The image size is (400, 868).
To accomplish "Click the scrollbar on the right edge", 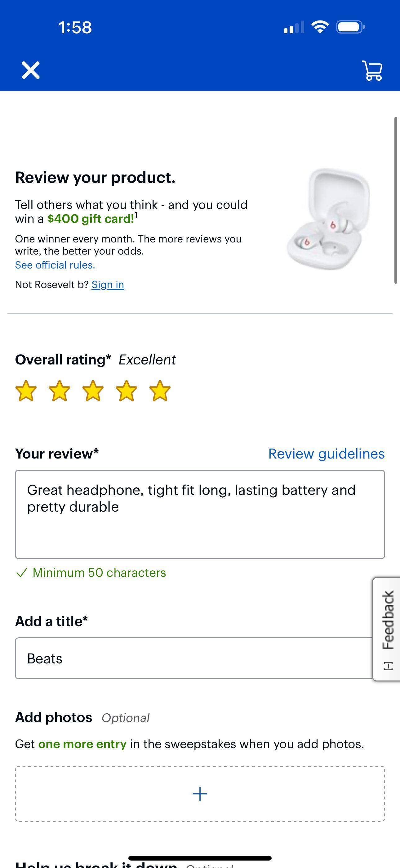I will coord(395,199).
